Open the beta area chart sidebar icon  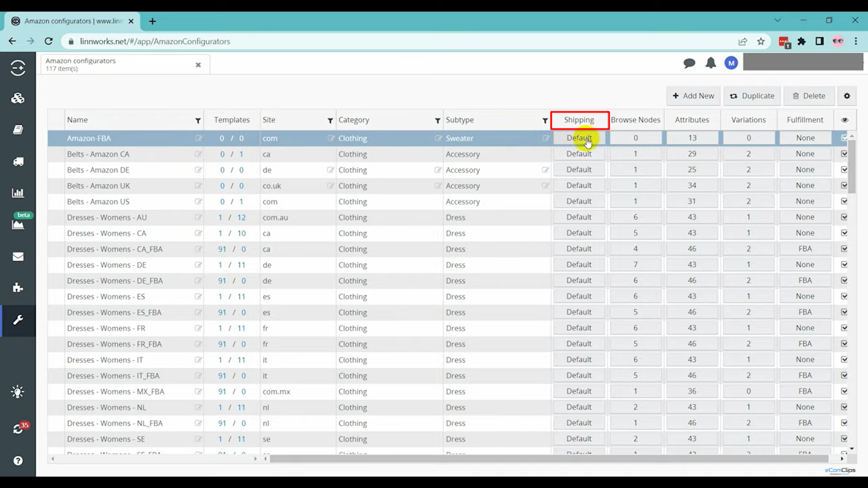click(18, 224)
